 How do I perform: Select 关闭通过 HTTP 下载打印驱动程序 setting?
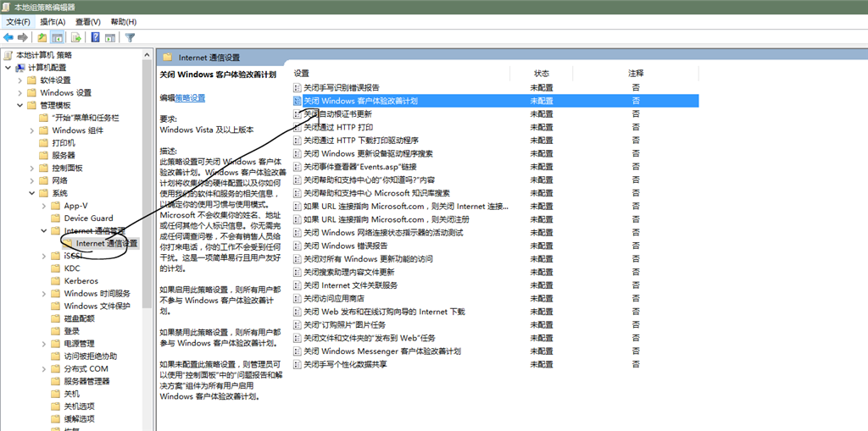(x=361, y=140)
